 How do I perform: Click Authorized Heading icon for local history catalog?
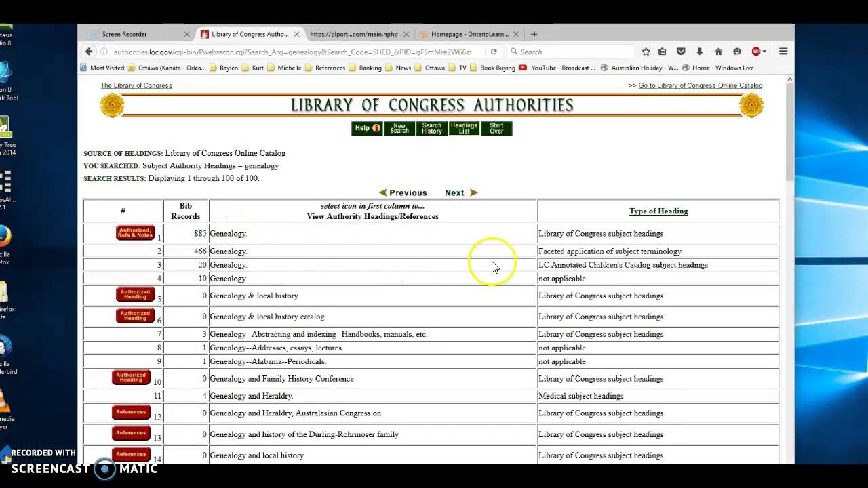pos(135,316)
